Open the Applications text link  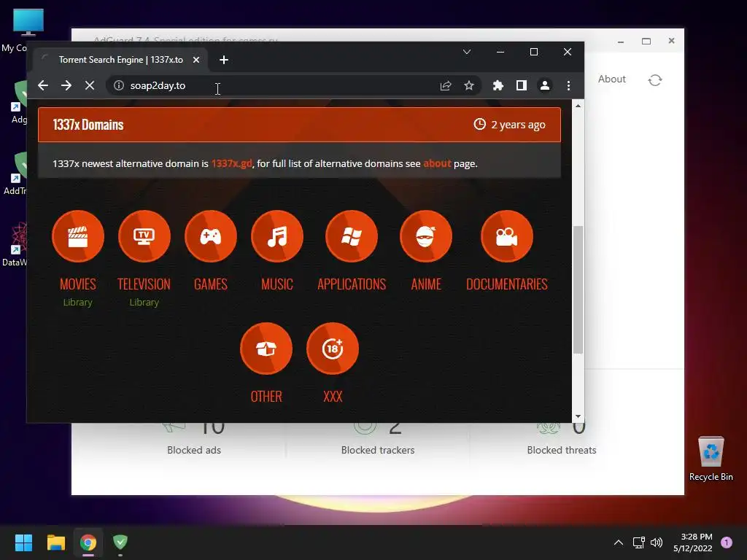coord(352,284)
